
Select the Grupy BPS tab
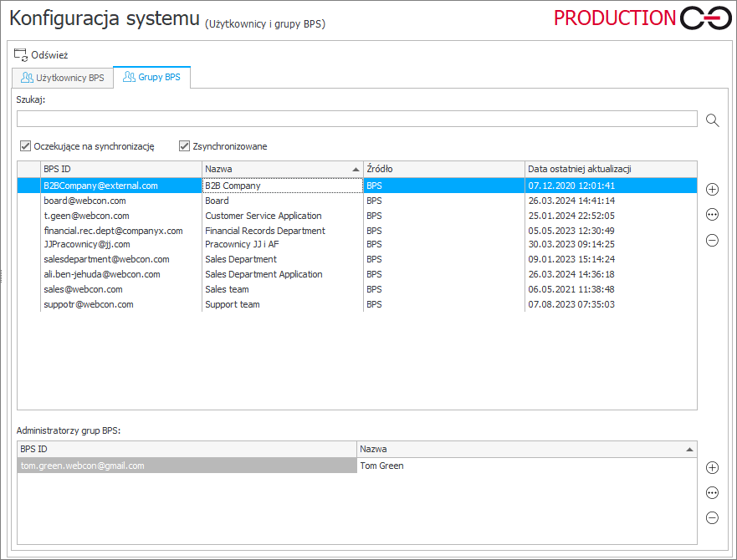pos(151,77)
